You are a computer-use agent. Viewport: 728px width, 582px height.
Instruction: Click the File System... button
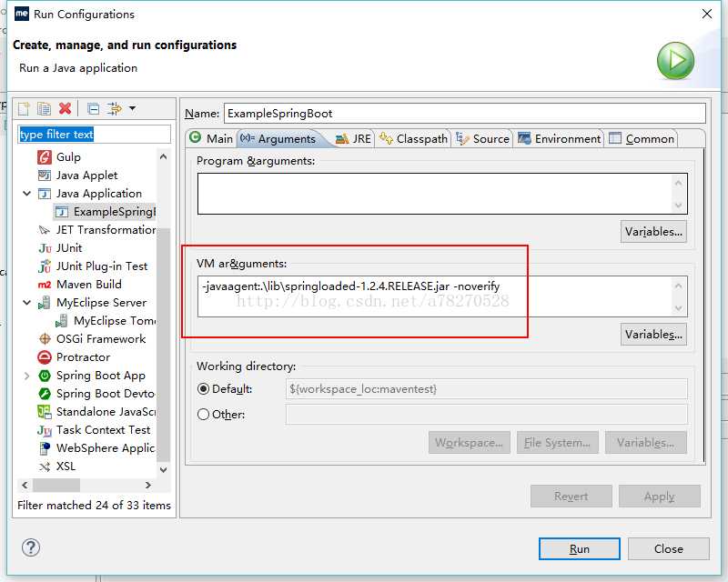click(558, 442)
